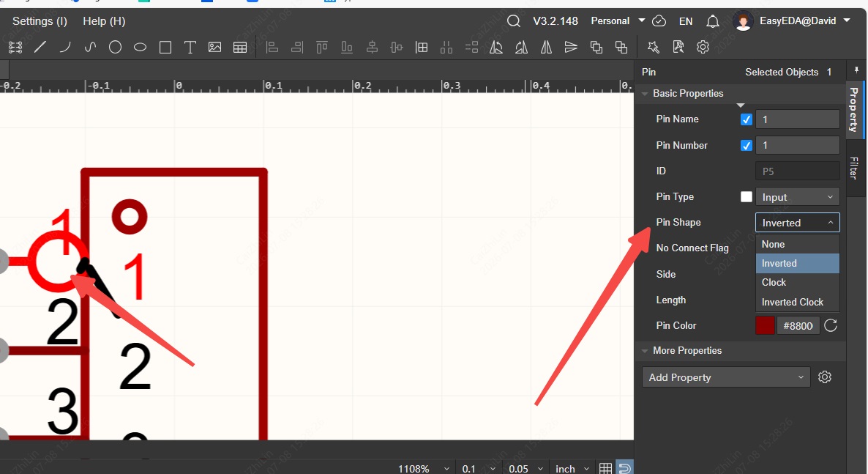The image size is (868, 474).
Task: Open the Add Property dropdown
Action: click(726, 377)
